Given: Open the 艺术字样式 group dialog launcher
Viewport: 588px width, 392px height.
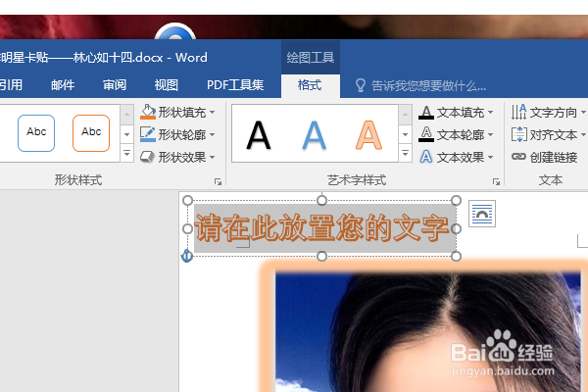Looking at the screenshot, I should tap(496, 181).
